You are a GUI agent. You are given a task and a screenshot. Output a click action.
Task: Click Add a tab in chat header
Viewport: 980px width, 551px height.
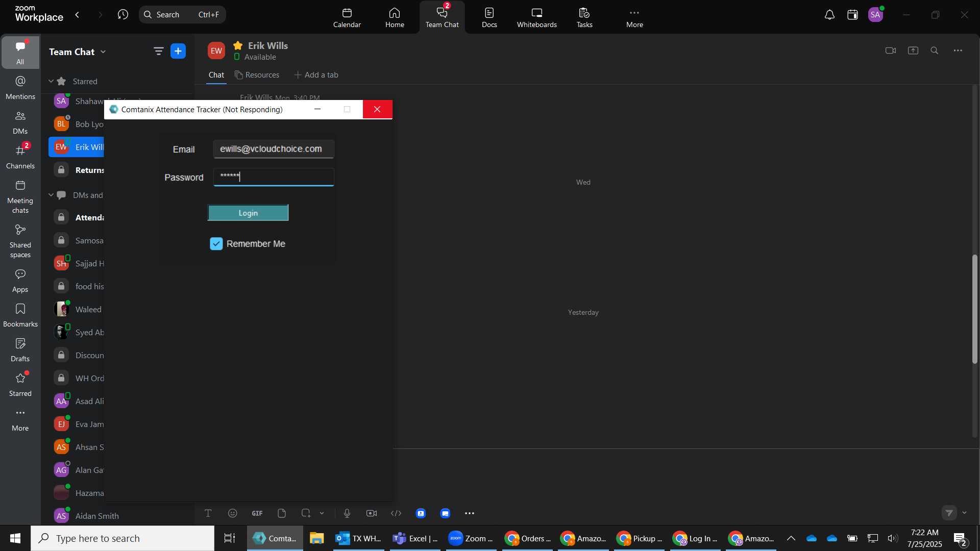point(316,75)
